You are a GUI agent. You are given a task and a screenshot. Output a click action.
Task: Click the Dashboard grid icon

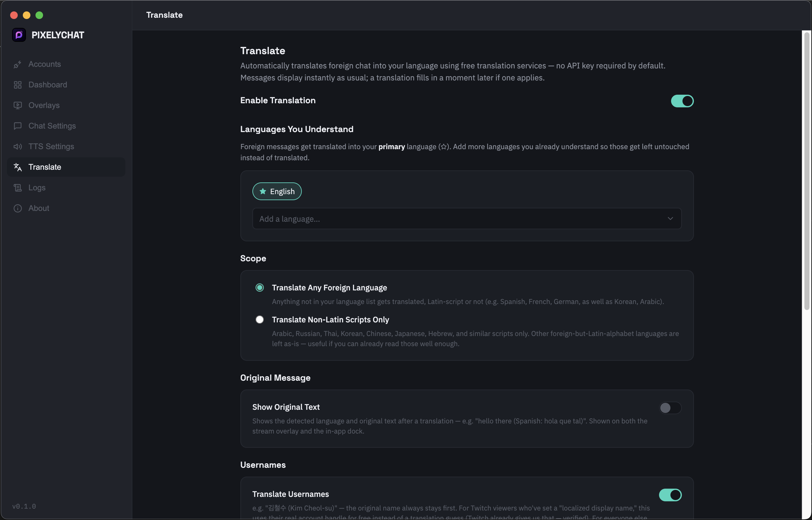(x=17, y=85)
